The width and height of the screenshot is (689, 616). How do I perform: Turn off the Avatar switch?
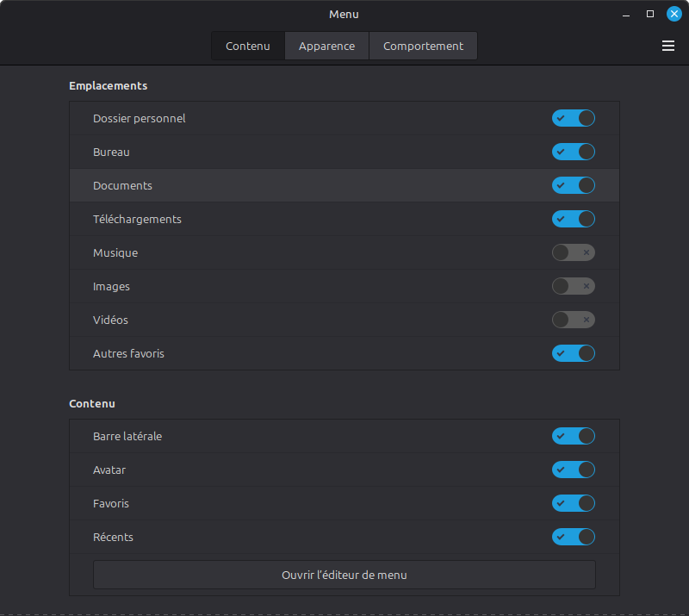[573, 470]
